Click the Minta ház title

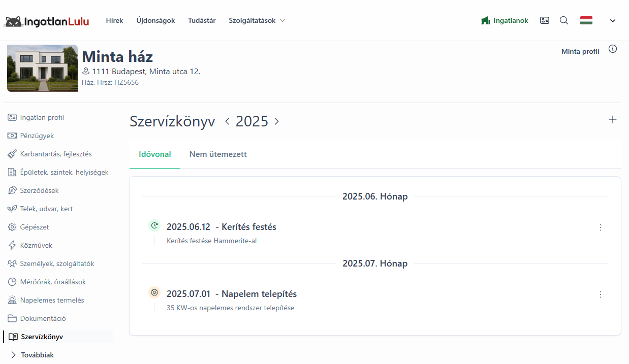(x=117, y=56)
